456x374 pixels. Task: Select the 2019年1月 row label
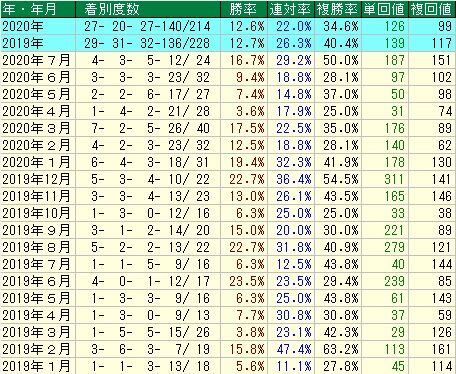[36, 366]
